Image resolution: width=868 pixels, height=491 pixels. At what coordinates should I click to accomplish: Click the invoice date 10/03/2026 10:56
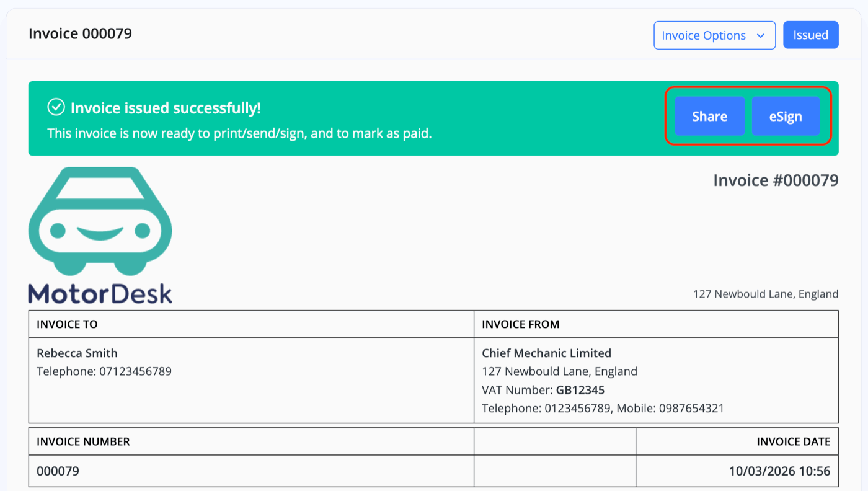tap(779, 471)
